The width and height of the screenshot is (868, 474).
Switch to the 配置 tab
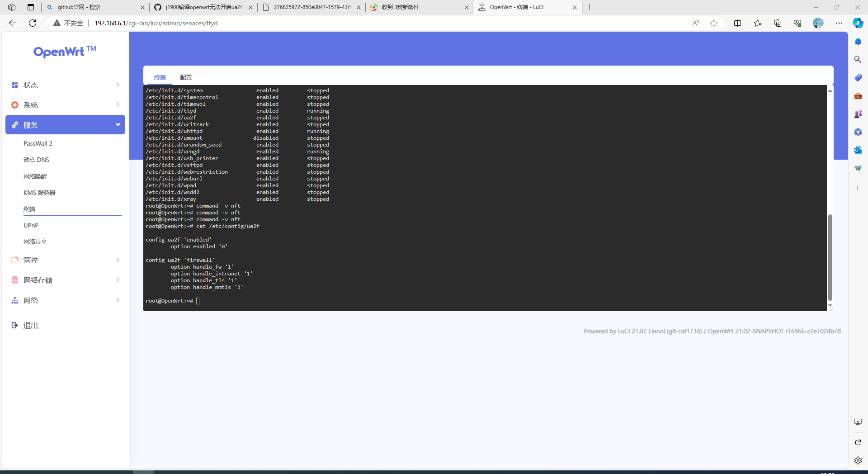(186, 77)
